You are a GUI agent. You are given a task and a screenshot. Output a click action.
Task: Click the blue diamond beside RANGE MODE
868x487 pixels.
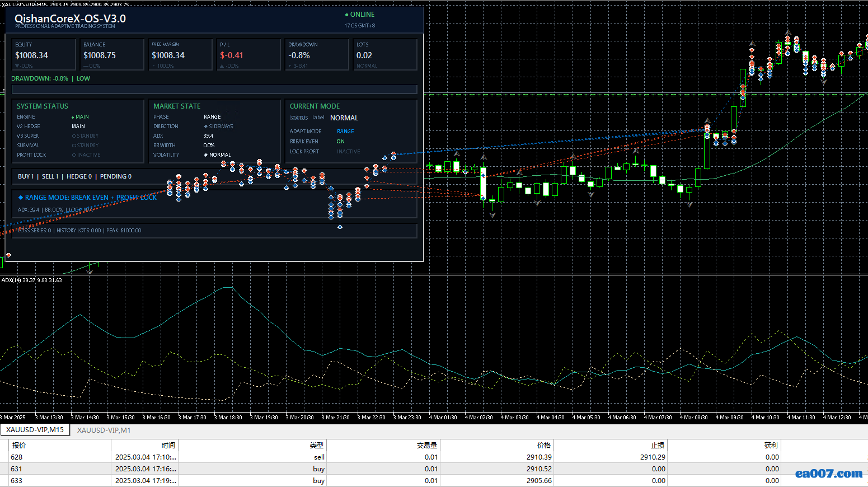point(21,198)
